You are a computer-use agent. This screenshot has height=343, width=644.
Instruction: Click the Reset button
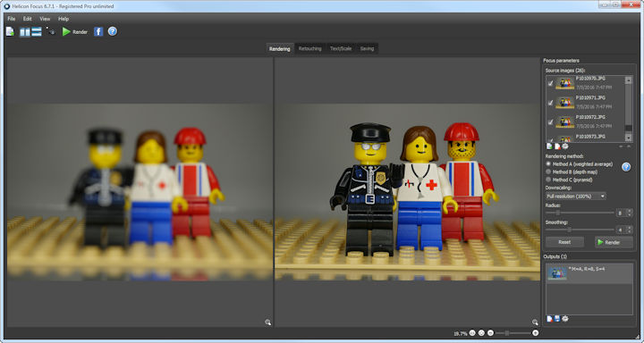564,242
